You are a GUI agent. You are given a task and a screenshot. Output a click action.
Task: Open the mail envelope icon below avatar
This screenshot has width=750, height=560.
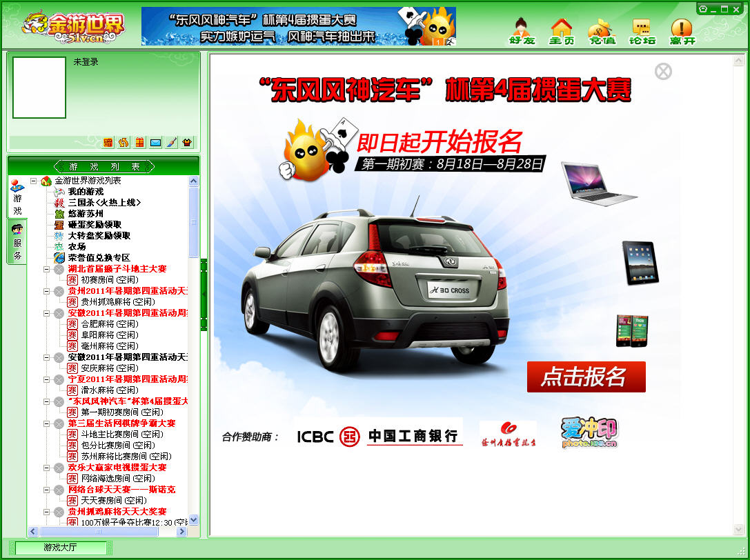pyautogui.click(x=155, y=142)
